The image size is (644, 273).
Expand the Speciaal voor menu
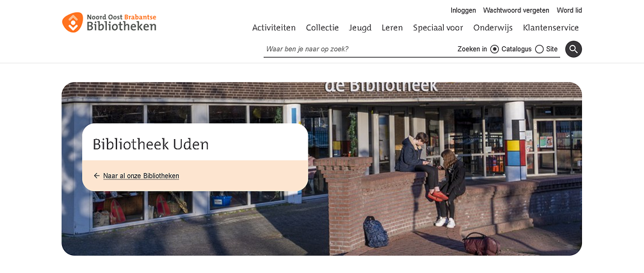pyautogui.click(x=438, y=28)
